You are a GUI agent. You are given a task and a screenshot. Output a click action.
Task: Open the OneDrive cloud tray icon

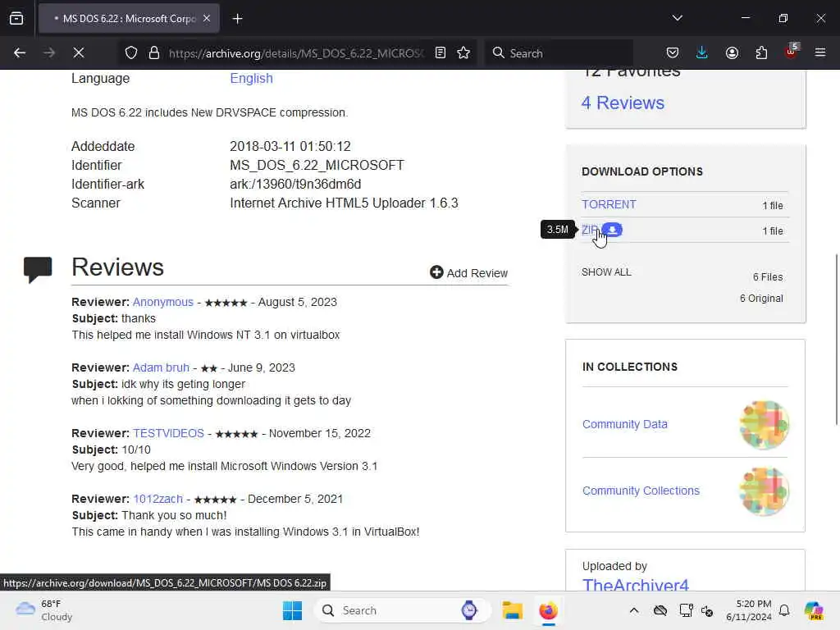point(660,610)
